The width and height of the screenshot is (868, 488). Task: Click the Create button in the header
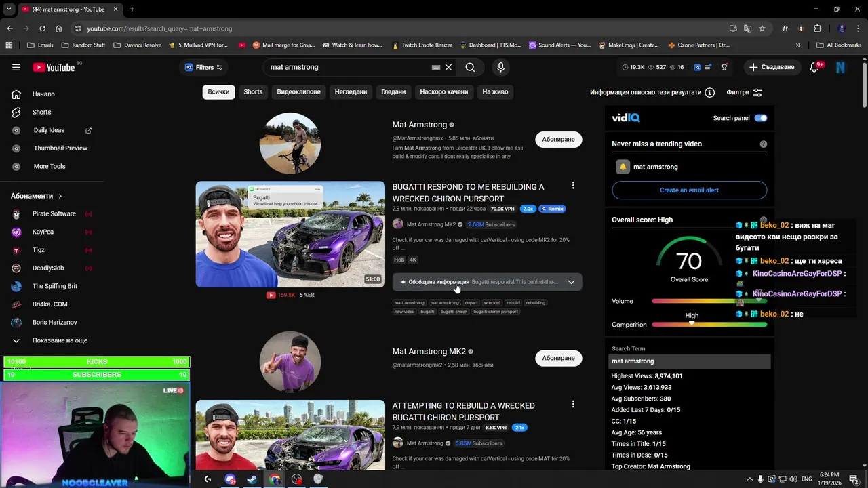tap(772, 67)
